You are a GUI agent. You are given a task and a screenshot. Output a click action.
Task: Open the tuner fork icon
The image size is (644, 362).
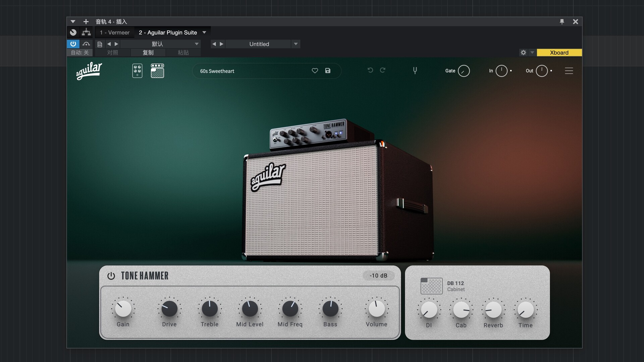tap(415, 70)
